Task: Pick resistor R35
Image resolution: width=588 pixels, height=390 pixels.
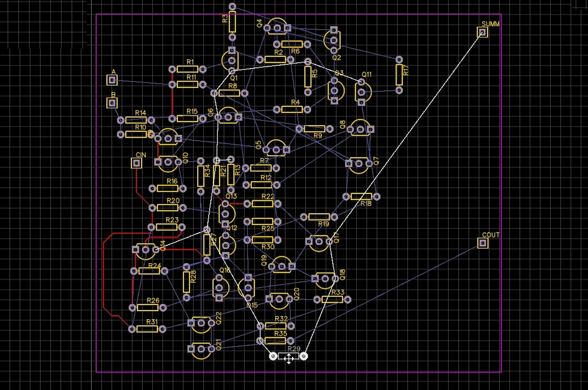Action: pos(275,341)
